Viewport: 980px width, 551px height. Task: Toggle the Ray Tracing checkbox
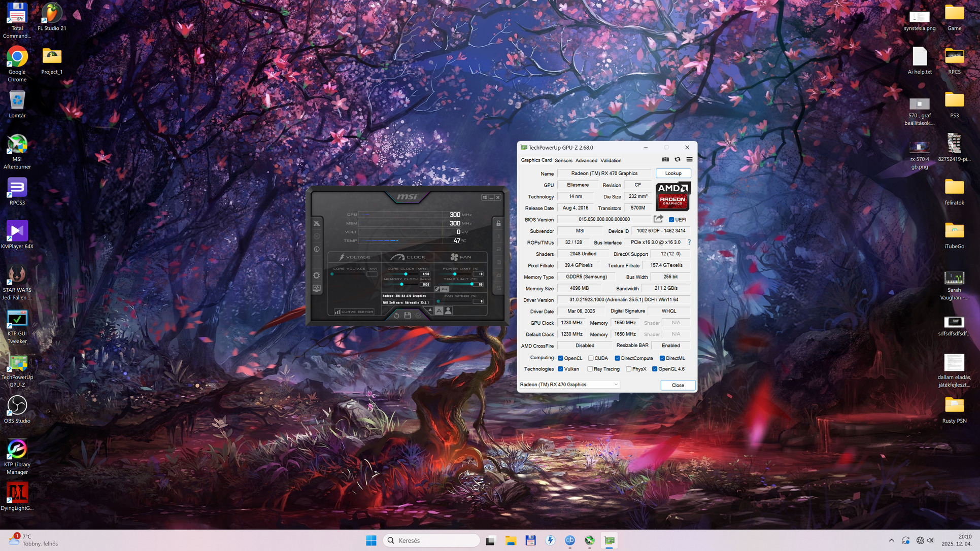point(590,369)
